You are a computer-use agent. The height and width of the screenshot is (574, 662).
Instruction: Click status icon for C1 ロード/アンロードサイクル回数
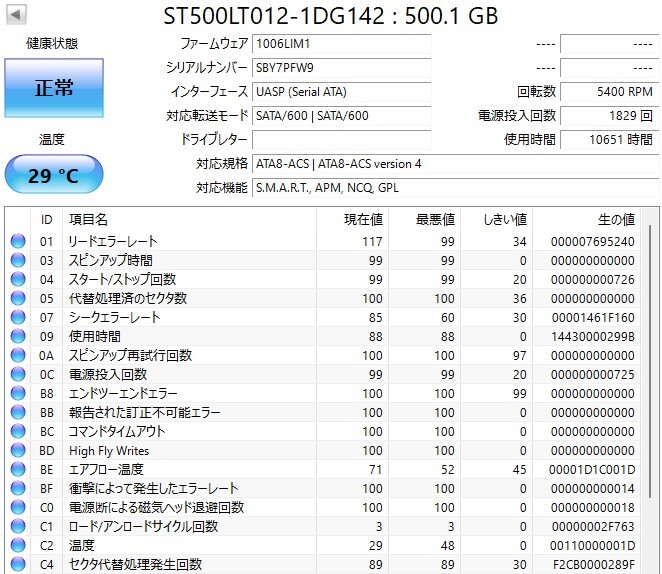[x=18, y=526]
